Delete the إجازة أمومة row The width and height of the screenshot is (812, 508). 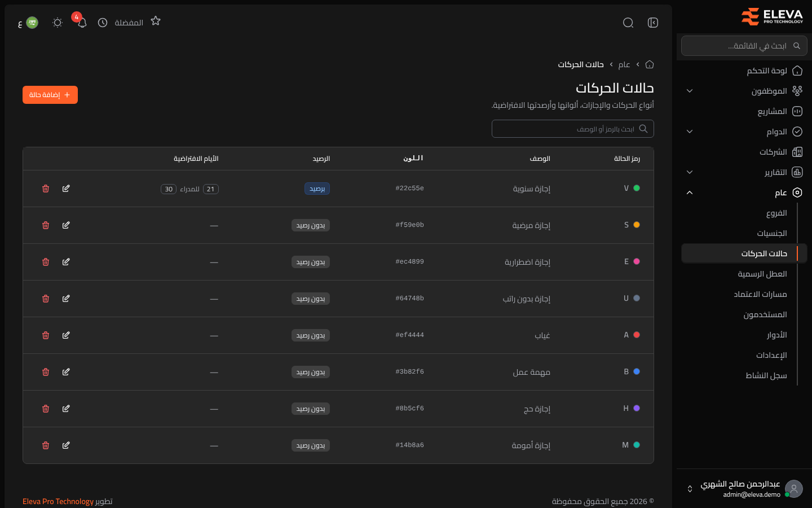pos(46,445)
